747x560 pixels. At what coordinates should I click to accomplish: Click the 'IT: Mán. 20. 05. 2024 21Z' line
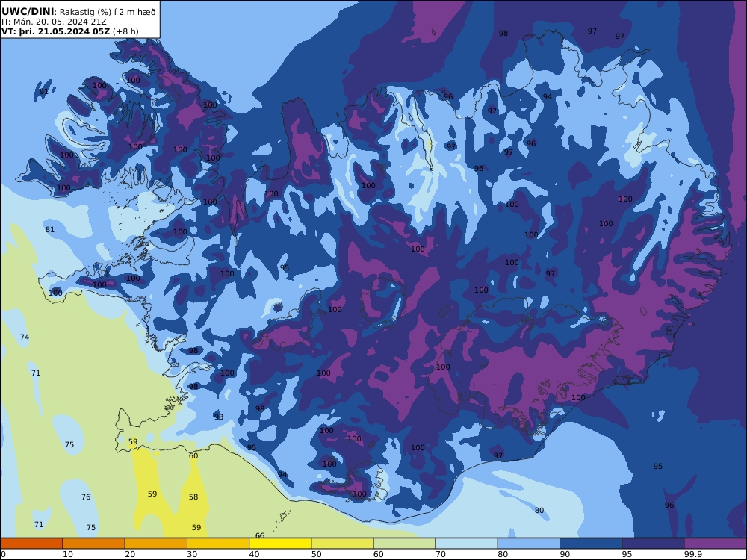click(x=54, y=22)
